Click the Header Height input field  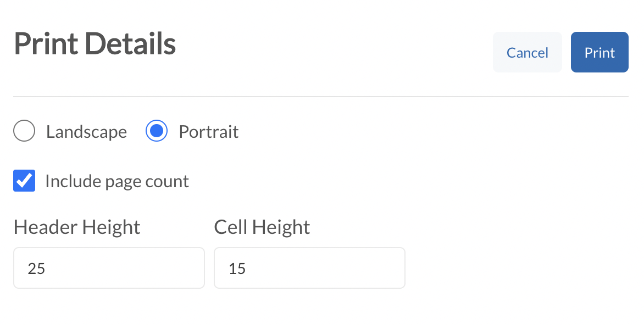(x=109, y=268)
